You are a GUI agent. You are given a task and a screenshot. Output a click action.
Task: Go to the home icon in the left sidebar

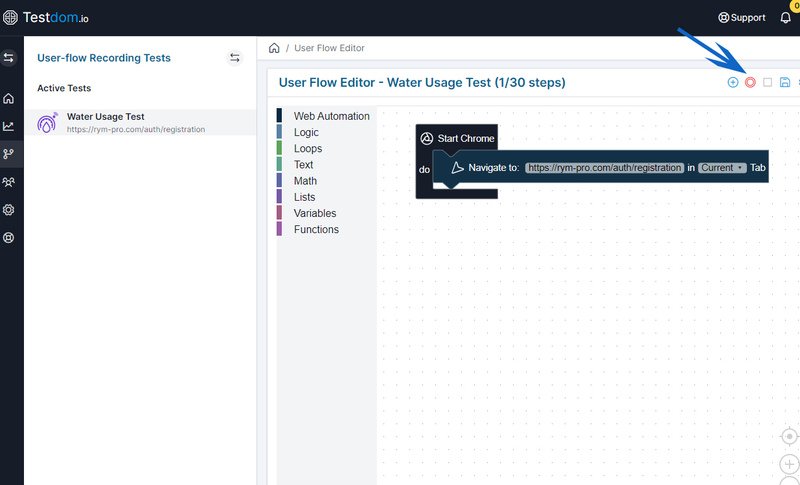9,99
